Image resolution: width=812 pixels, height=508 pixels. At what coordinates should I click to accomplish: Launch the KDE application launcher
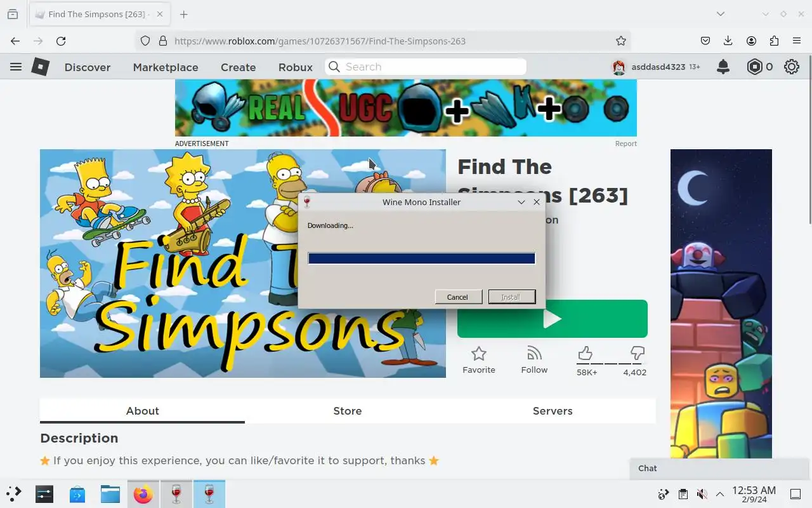coord(14,493)
